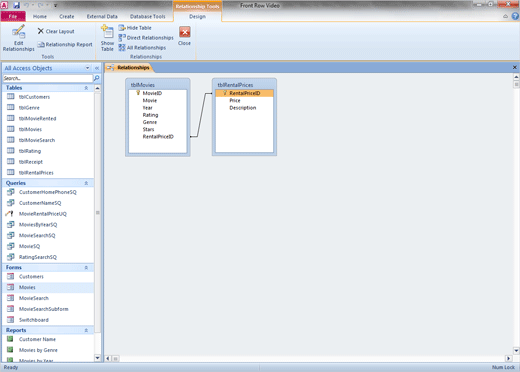Click Hide Table in the ribbon
Image resolution: width=520 pixels, height=372 pixels.
pos(135,28)
